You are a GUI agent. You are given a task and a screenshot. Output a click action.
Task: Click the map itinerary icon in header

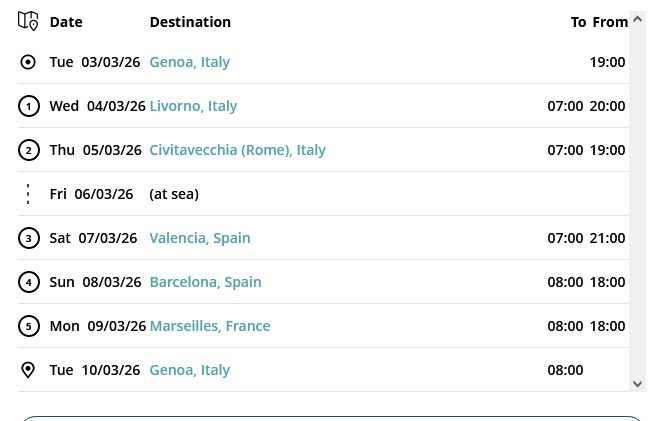tap(28, 21)
